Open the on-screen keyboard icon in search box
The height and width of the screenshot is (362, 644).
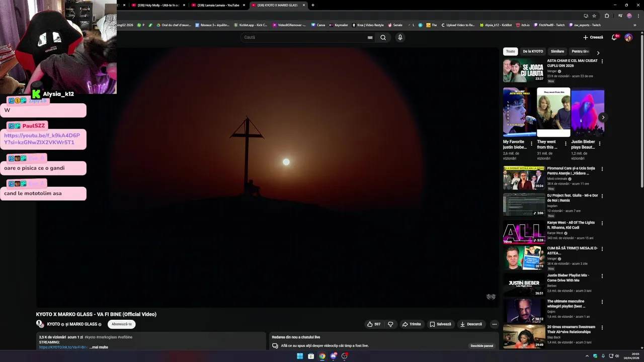click(370, 37)
